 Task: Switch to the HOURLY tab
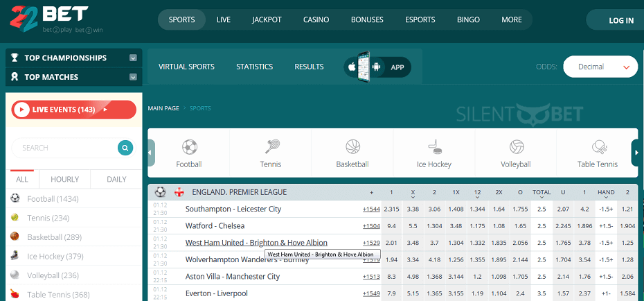(x=65, y=180)
